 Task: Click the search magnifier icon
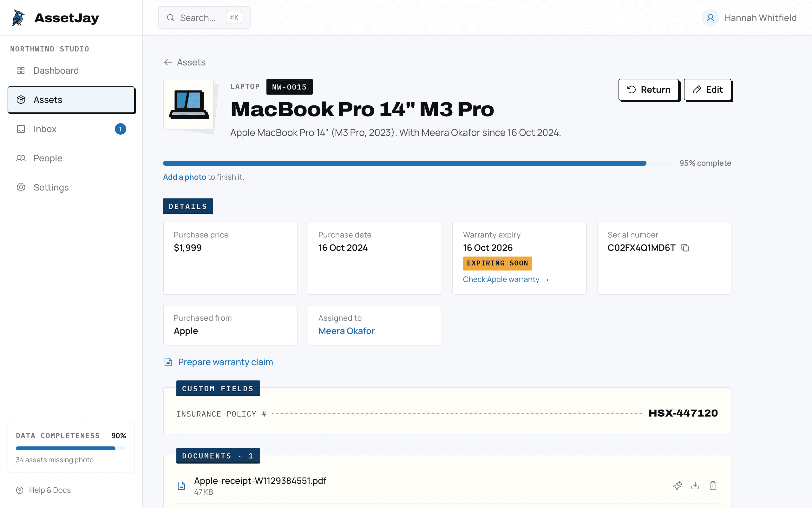pyautogui.click(x=170, y=18)
